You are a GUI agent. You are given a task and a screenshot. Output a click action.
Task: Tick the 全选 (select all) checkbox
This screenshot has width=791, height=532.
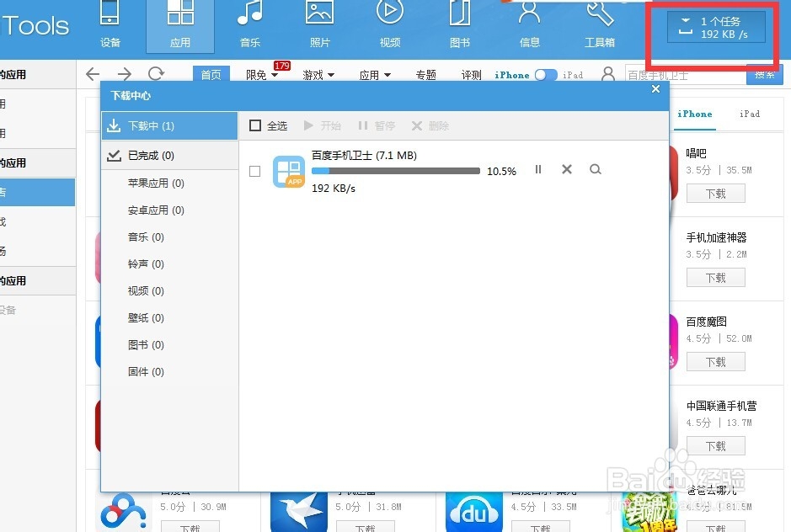tap(255, 125)
